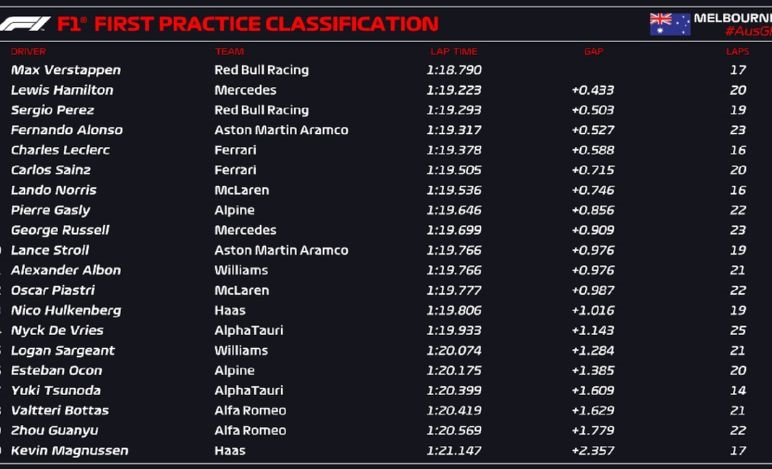The height and width of the screenshot is (469, 772).
Task: Click the TEAM column header
Action: [229, 52]
